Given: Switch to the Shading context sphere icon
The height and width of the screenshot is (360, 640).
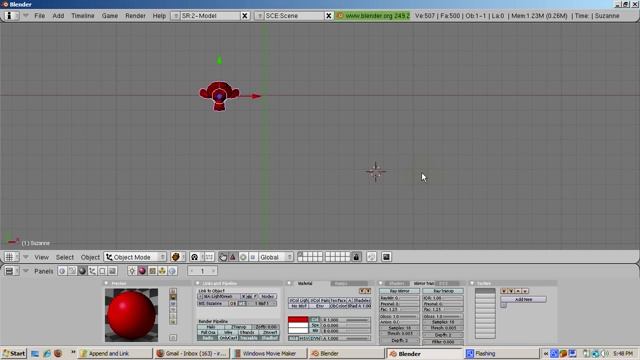Looking at the screenshot, I should point(82,271).
